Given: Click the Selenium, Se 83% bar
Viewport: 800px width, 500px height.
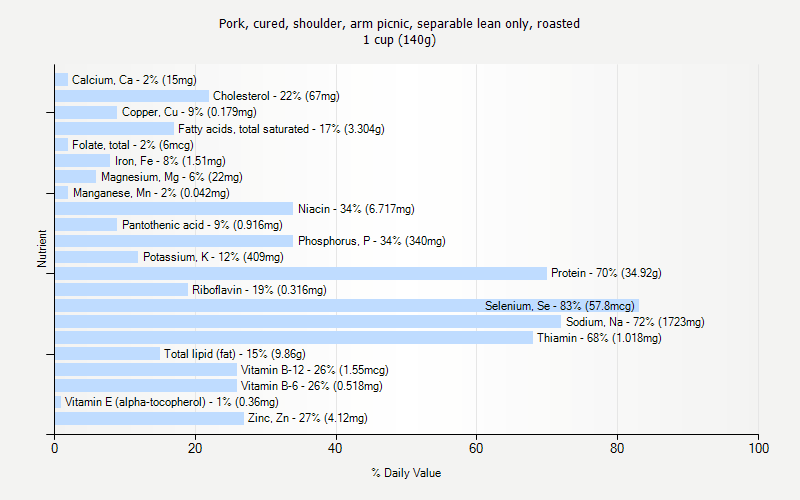Looking at the screenshot, I should (x=346, y=306).
